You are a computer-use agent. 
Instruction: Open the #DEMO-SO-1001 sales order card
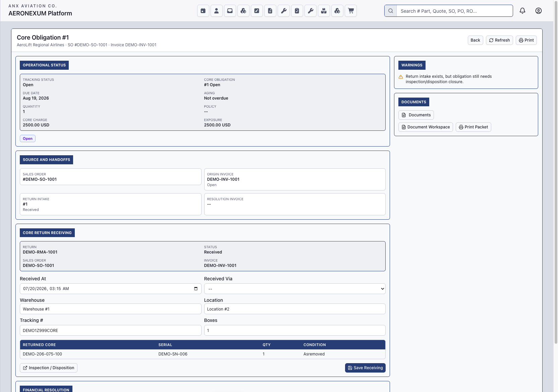[111, 177]
